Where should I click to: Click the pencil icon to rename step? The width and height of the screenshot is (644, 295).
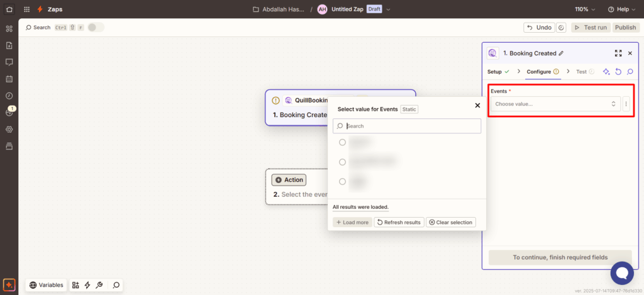point(561,53)
